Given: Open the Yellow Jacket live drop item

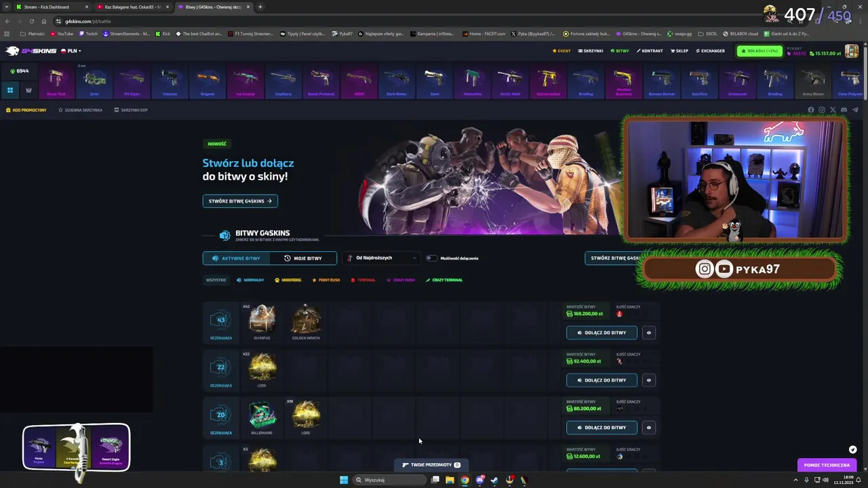Looking at the screenshot, I should click(x=548, y=82).
